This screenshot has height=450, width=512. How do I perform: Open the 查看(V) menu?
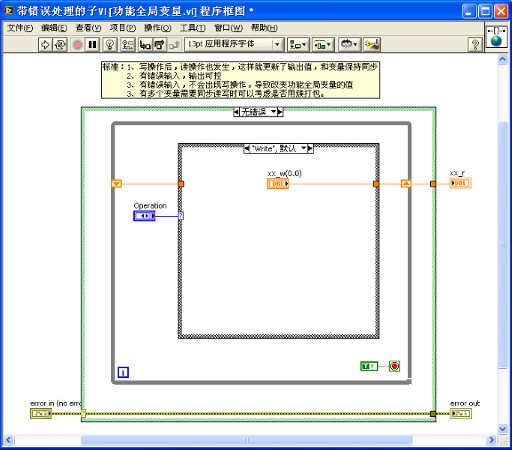coord(88,28)
